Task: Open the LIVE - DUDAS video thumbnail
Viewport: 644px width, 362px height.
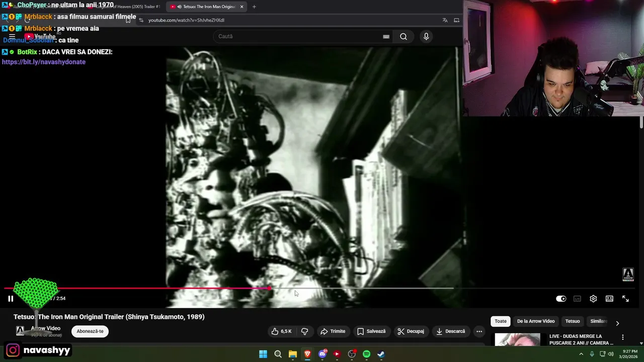Action: tap(518, 340)
